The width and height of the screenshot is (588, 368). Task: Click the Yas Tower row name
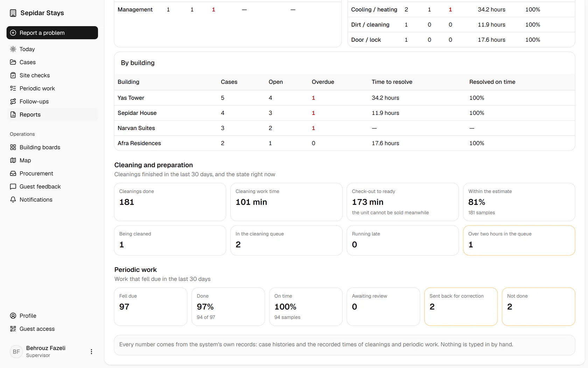131,98
